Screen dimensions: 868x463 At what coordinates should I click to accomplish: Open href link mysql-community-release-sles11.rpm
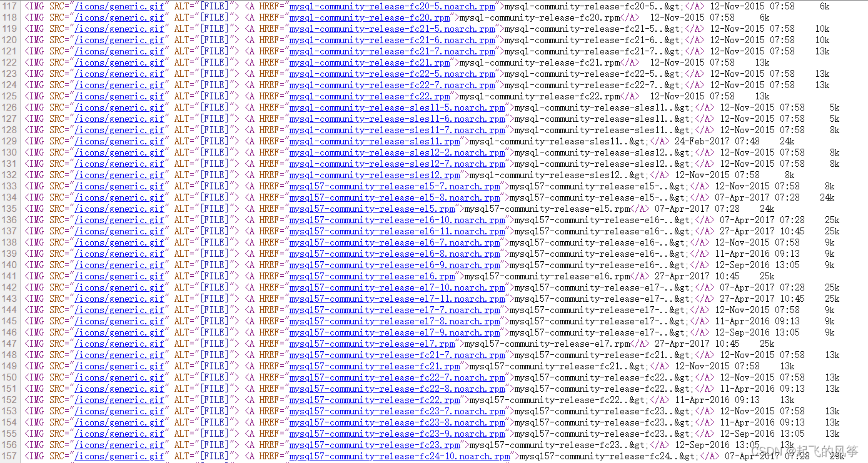point(375,141)
